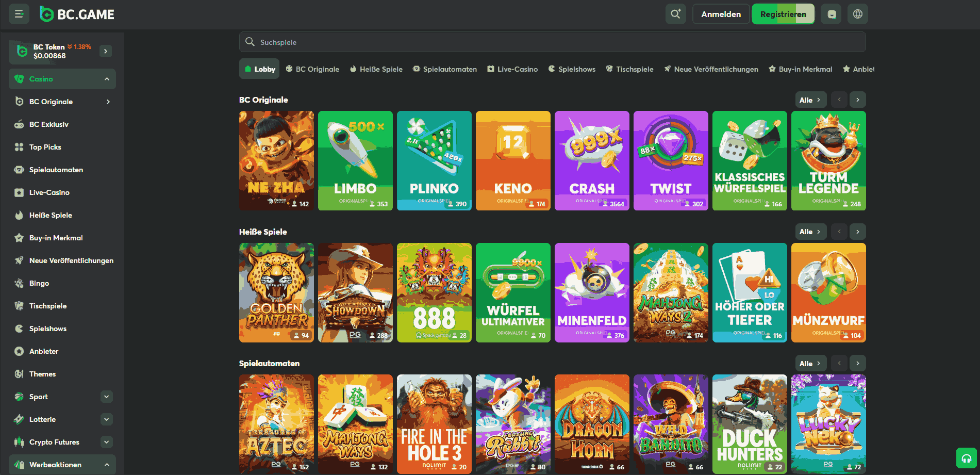Open the support headset widget
This screenshot has height=475, width=980.
pyautogui.click(x=967, y=458)
